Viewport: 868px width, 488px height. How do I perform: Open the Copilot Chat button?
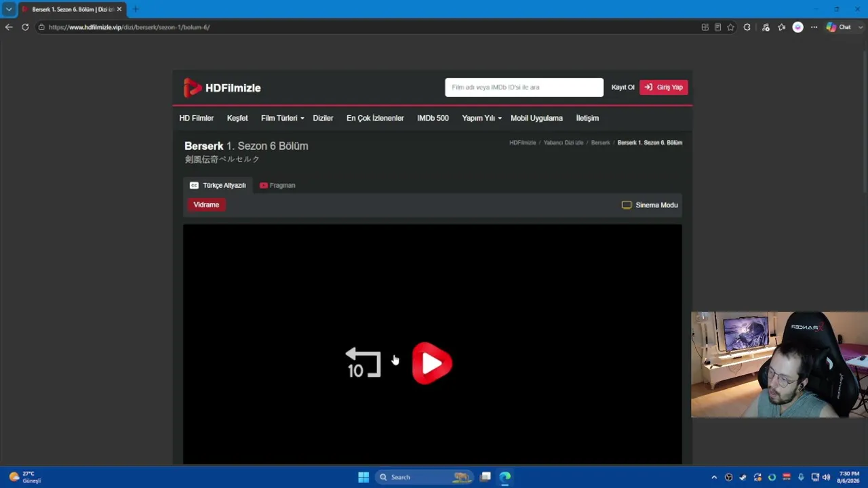click(x=839, y=27)
